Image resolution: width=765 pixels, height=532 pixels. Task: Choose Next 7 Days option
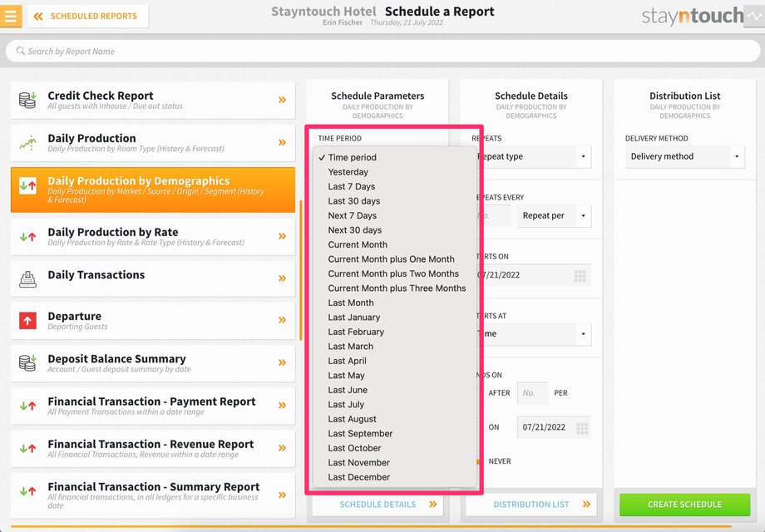click(394, 215)
